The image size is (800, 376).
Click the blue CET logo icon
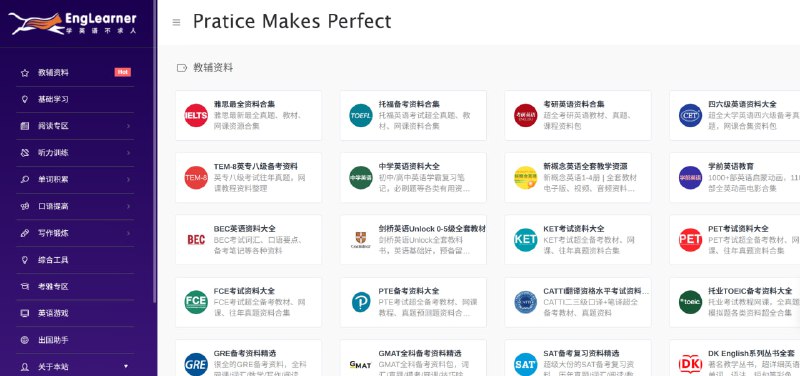pyautogui.click(x=690, y=115)
